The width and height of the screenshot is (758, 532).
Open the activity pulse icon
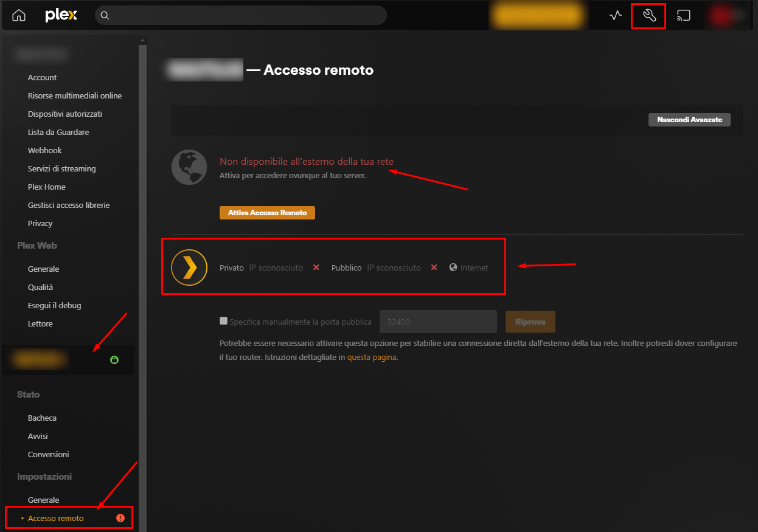616,16
